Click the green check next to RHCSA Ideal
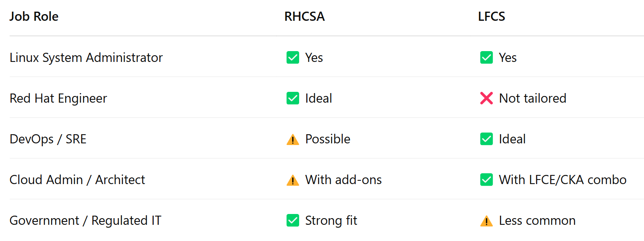Image resolution: width=644 pixels, height=241 pixels. pyautogui.click(x=293, y=98)
